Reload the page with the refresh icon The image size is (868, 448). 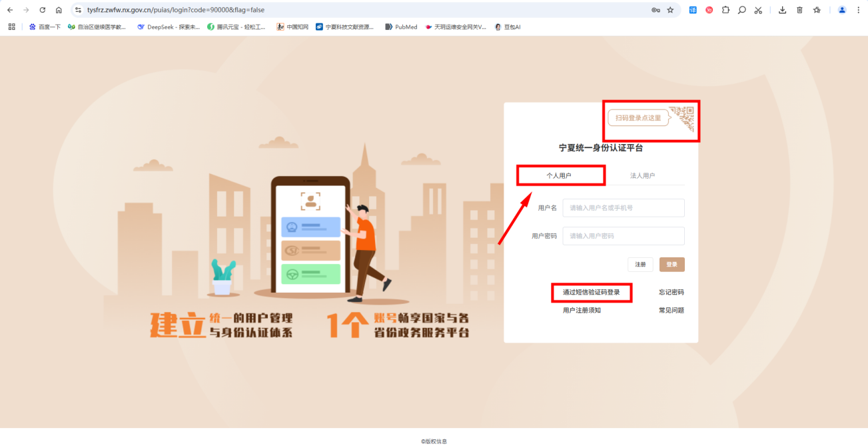pyautogui.click(x=43, y=10)
